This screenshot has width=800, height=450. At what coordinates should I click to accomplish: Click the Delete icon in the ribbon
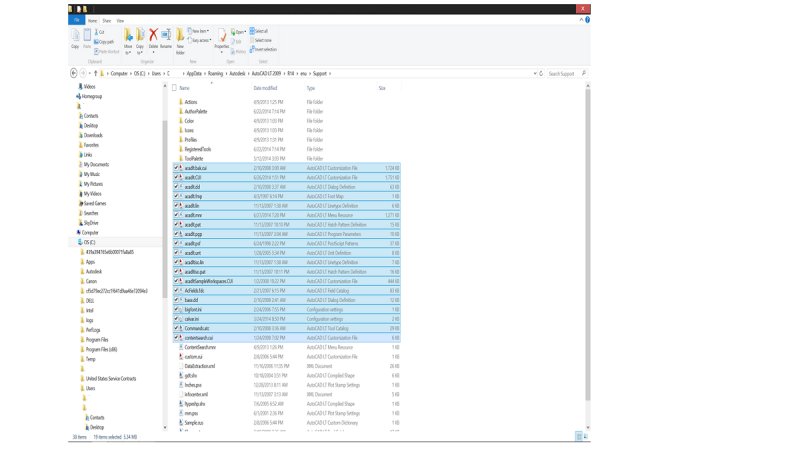[154, 38]
